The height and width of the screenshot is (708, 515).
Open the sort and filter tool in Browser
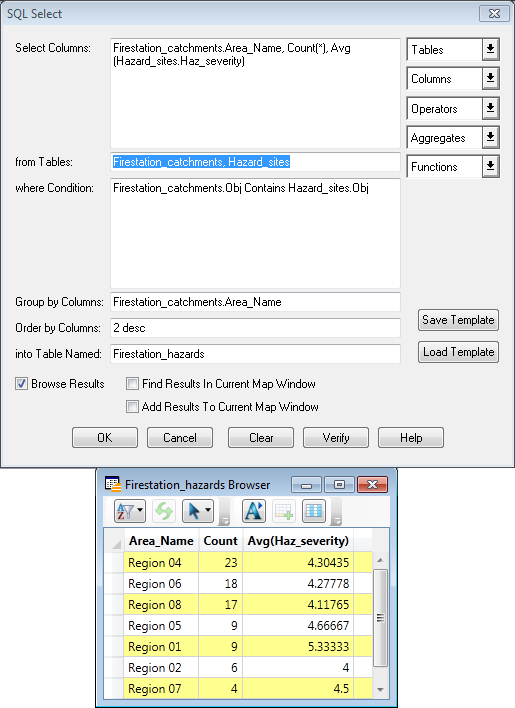click(x=130, y=511)
